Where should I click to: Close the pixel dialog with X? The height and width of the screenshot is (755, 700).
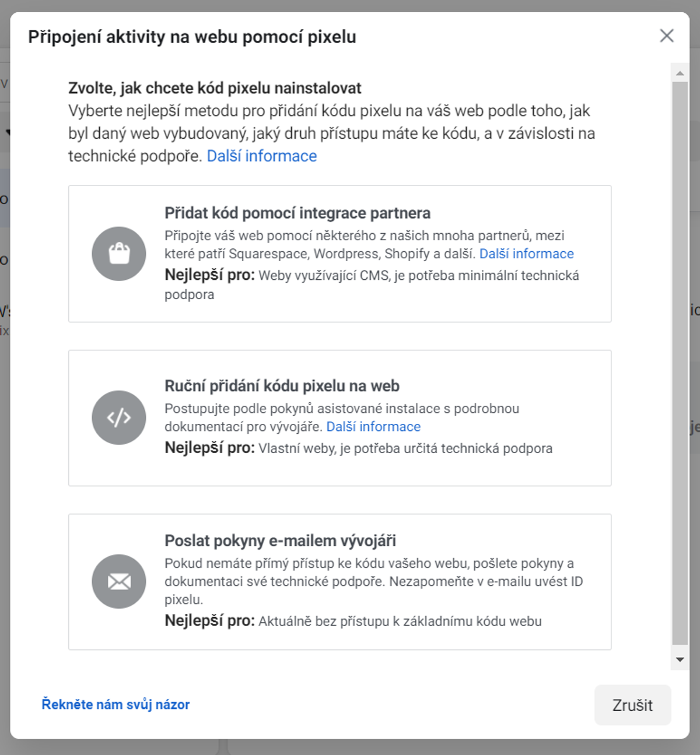tap(667, 36)
